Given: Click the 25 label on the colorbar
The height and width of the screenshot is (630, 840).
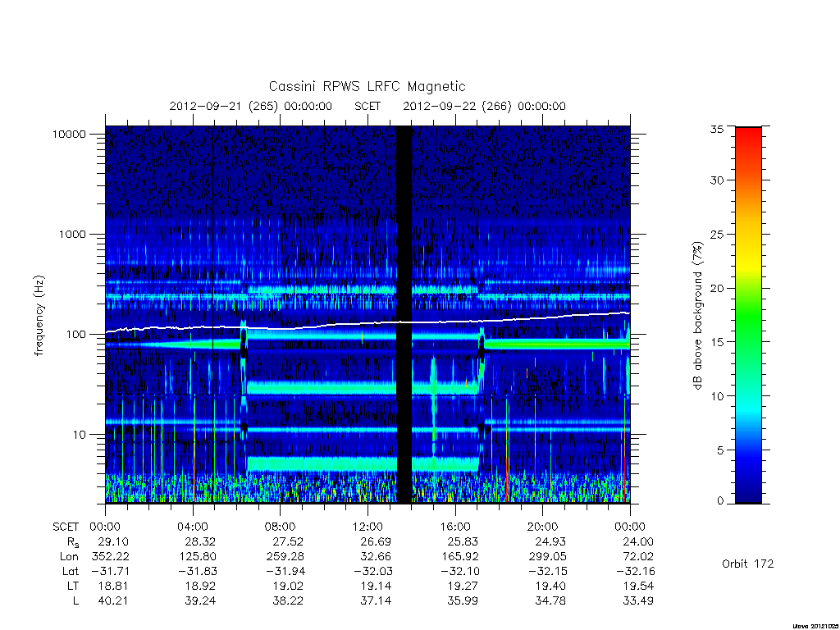Looking at the screenshot, I should [717, 235].
